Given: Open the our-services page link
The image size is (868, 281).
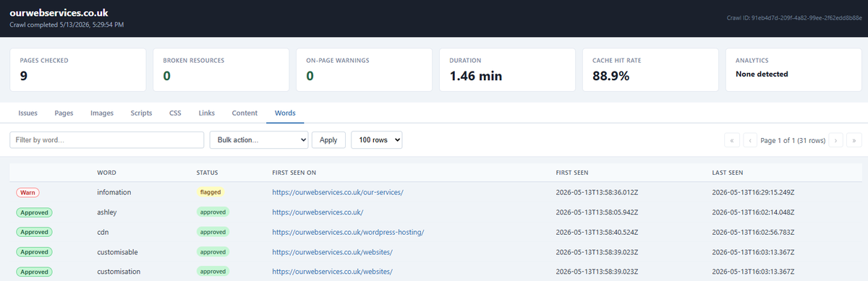Looking at the screenshot, I should 337,192.
